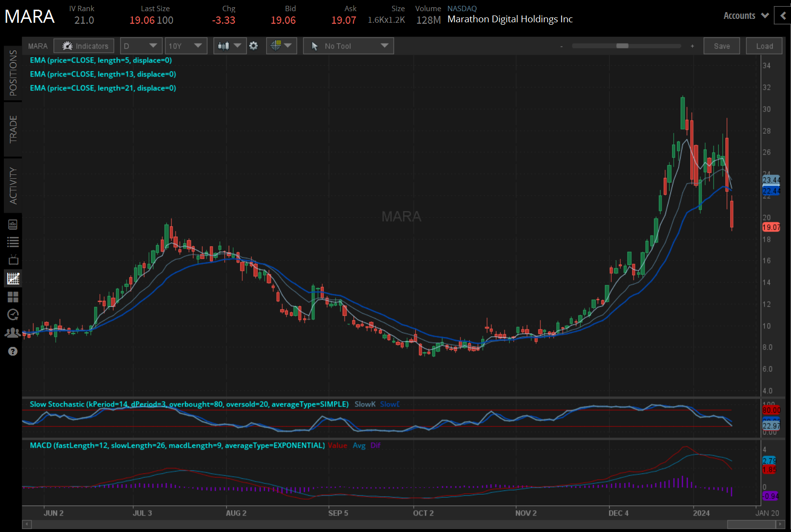Open the chart settings gear

253,46
